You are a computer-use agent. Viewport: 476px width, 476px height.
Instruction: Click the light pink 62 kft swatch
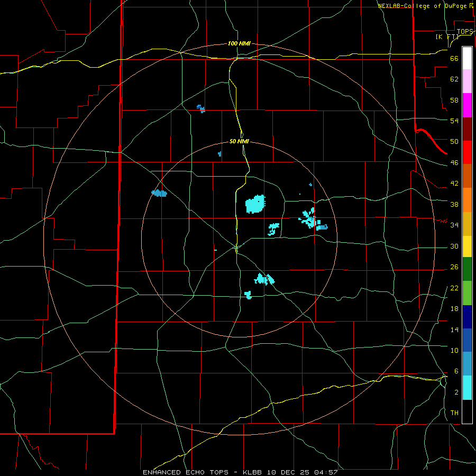tap(467, 81)
